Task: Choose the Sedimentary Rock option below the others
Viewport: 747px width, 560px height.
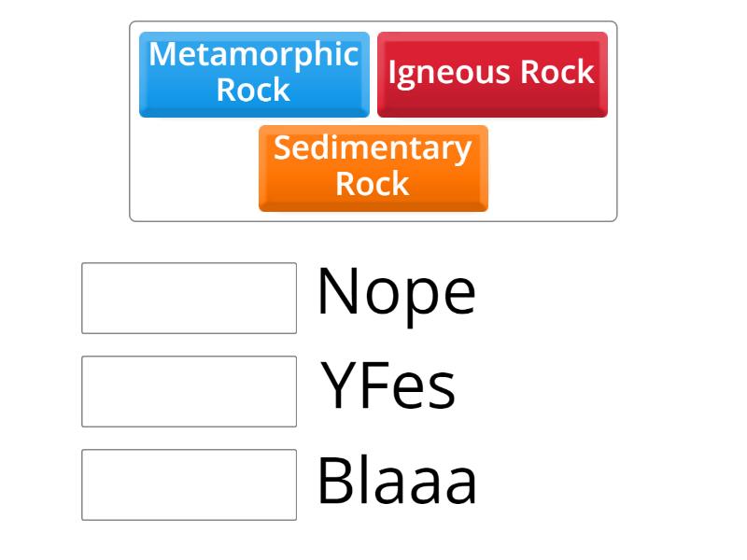Action: pos(373,167)
